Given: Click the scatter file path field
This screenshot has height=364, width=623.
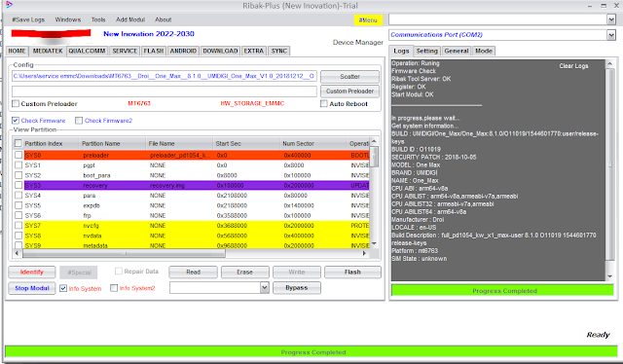Looking at the screenshot, I should coord(165,76).
